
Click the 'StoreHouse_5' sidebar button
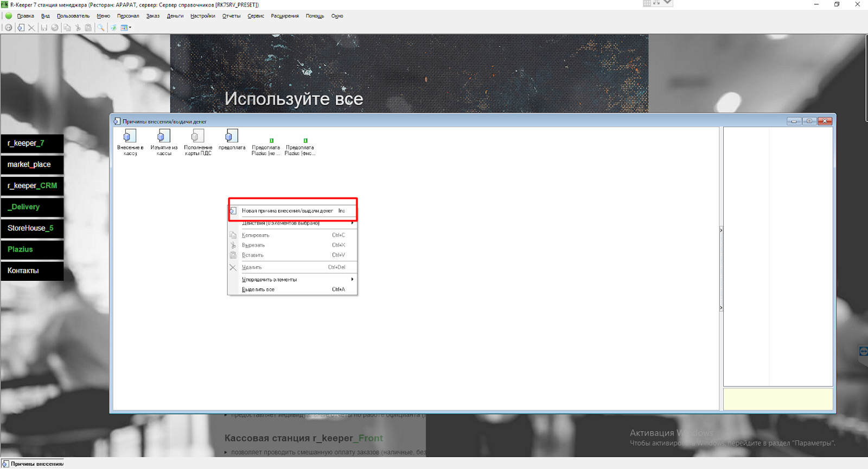32,228
